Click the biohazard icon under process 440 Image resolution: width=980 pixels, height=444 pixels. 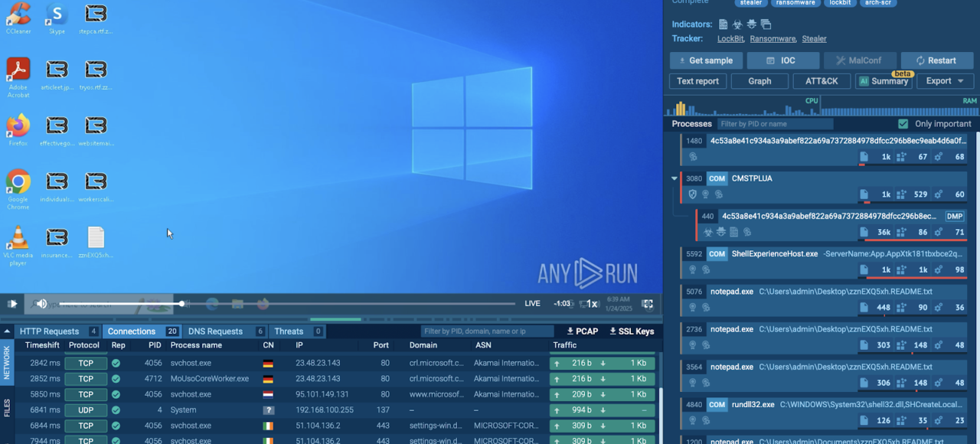[x=708, y=232]
